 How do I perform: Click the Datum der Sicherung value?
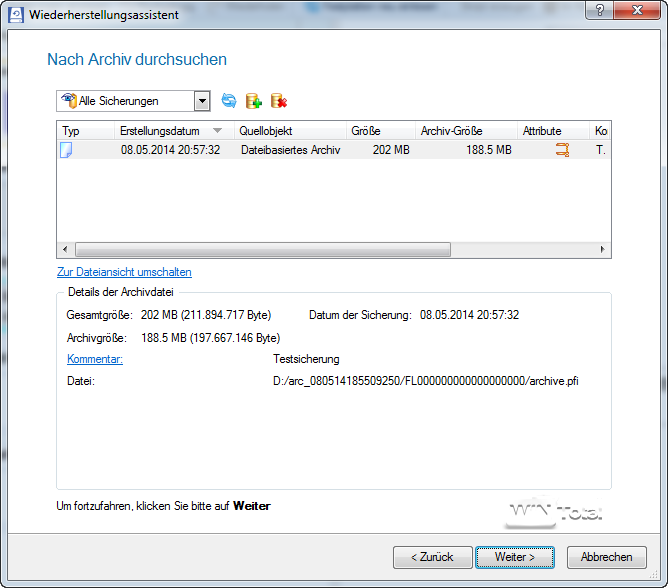pos(469,315)
